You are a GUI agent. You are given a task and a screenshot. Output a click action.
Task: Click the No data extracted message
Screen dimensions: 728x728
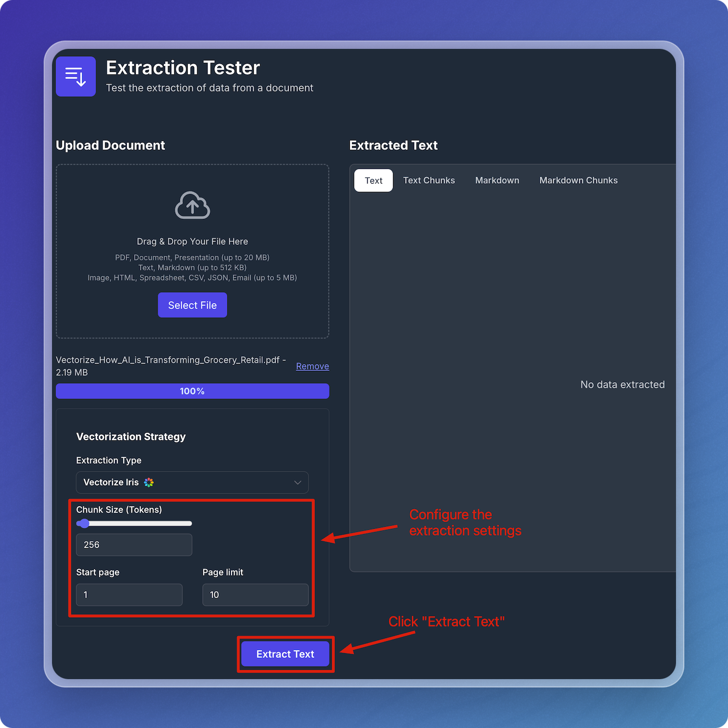click(622, 385)
